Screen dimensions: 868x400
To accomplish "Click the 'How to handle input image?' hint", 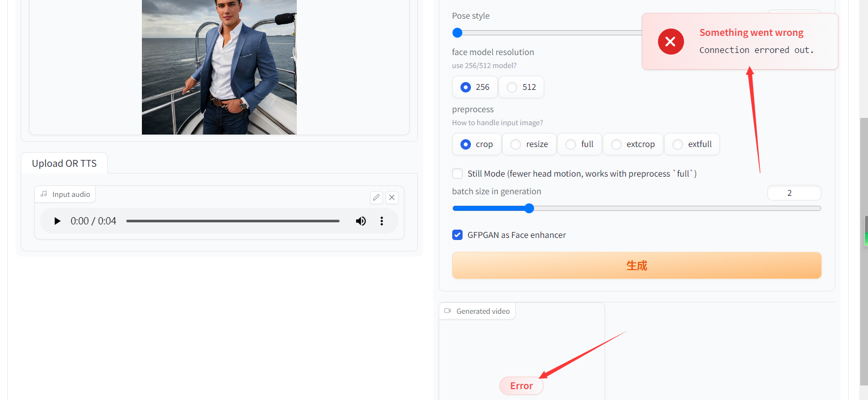I will pyautogui.click(x=497, y=123).
